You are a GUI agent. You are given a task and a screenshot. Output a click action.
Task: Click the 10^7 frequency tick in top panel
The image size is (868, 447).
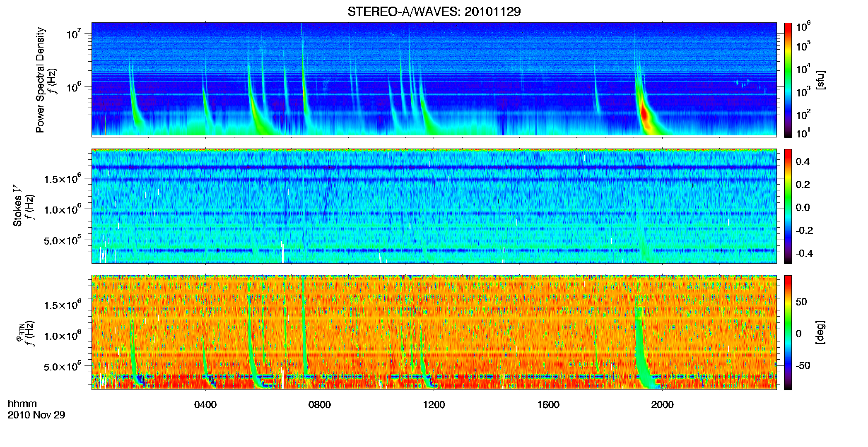[x=74, y=34]
